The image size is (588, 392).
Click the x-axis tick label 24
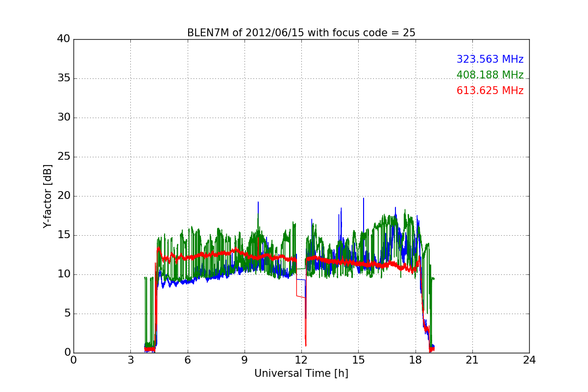coord(529,360)
